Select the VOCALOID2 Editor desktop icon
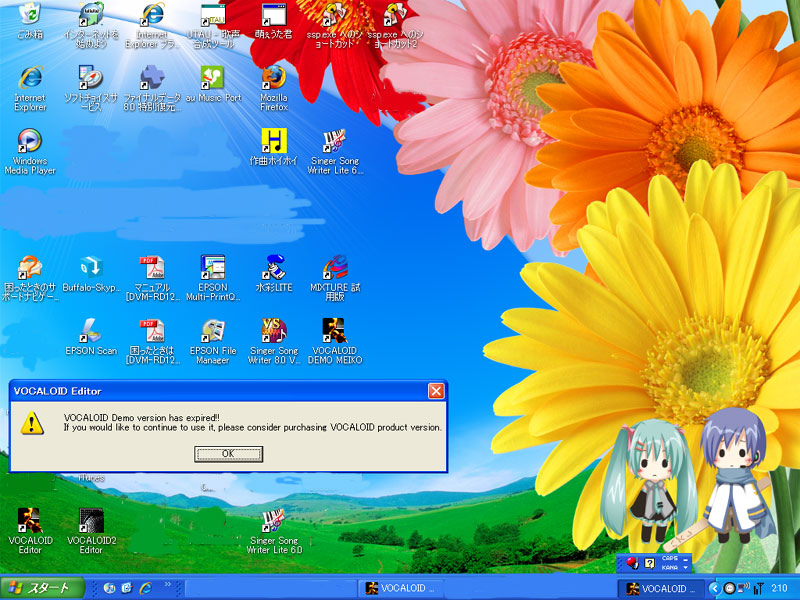This screenshot has height=600, width=800. pyautogui.click(x=91, y=531)
